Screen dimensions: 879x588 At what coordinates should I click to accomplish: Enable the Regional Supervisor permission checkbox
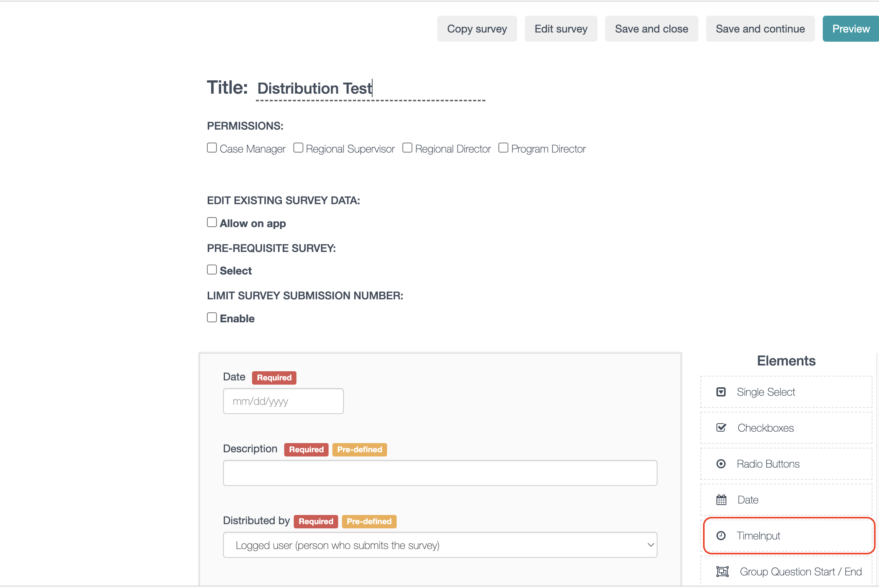tap(298, 148)
